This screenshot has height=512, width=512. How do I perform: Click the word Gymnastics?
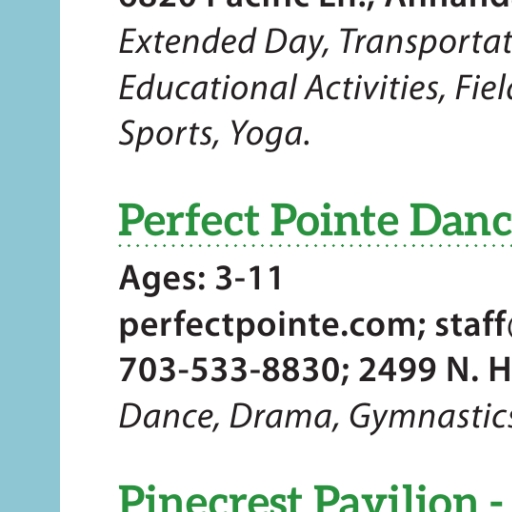click(430, 416)
